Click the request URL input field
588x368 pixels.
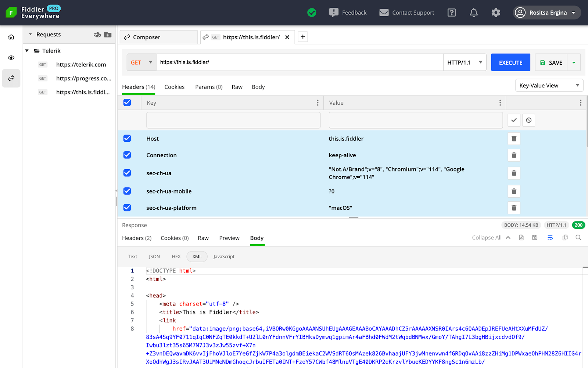click(300, 62)
